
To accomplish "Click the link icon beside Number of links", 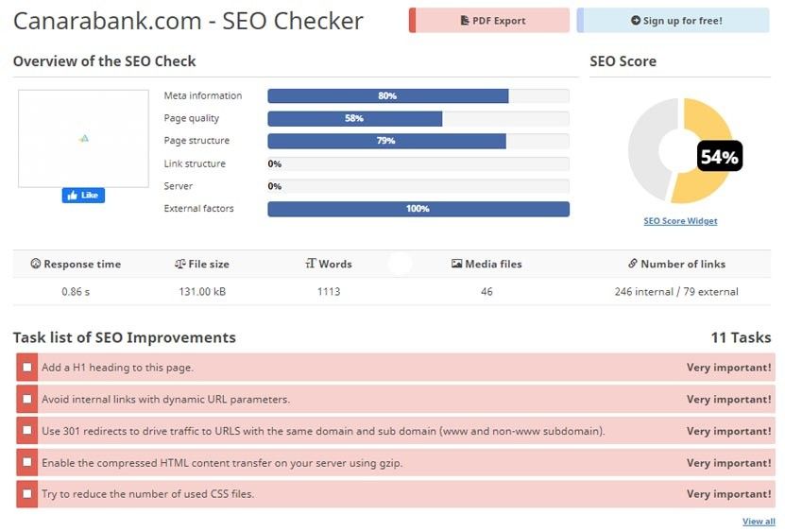I will pyautogui.click(x=632, y=265).
